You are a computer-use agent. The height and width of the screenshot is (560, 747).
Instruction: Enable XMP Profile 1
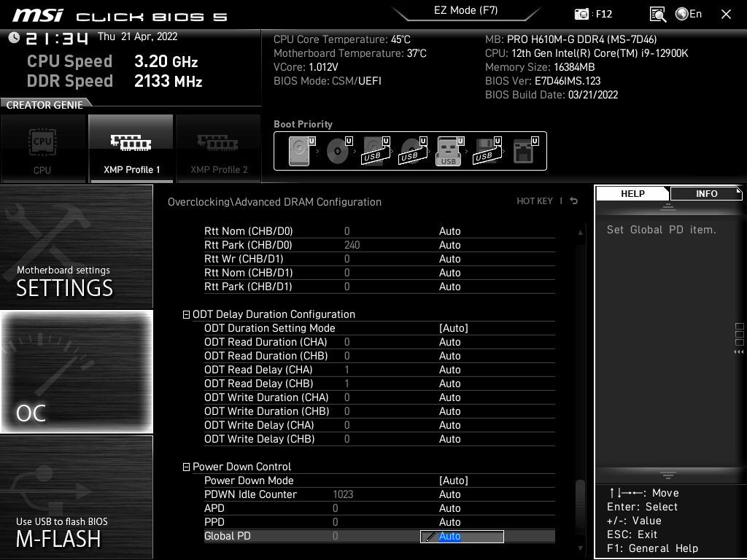pos(131,149)
